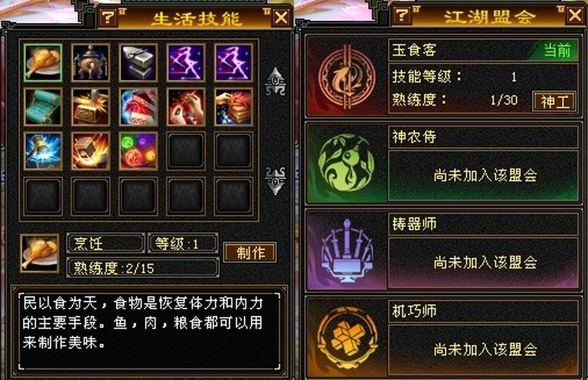This screenshot has height=380, width=588.
Task: Select the hands sewing red cloth icon
Action: [x=186, y=107]
